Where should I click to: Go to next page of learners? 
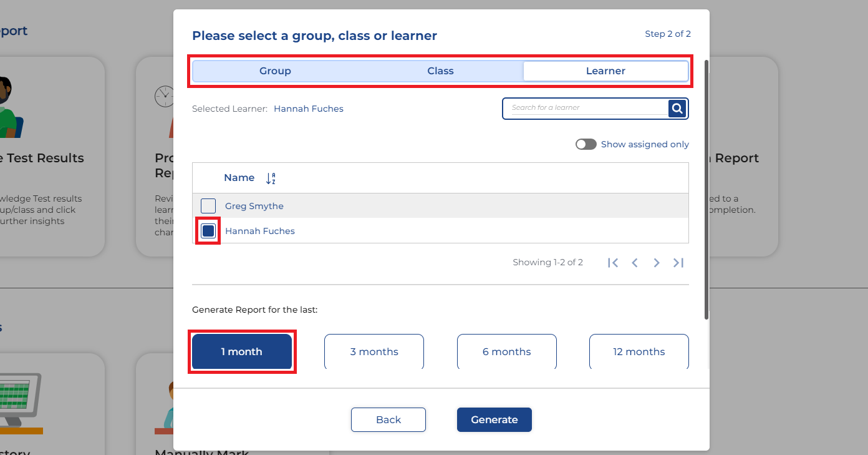coord(657,263)
